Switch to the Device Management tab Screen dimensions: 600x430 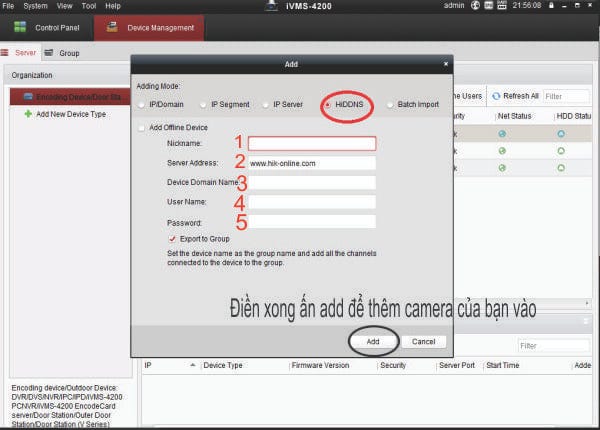[149, 28]
